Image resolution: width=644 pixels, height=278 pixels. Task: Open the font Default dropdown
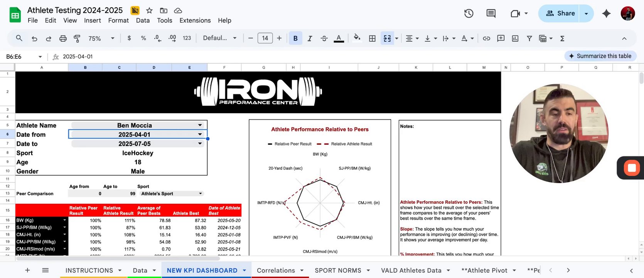[220, 38]
